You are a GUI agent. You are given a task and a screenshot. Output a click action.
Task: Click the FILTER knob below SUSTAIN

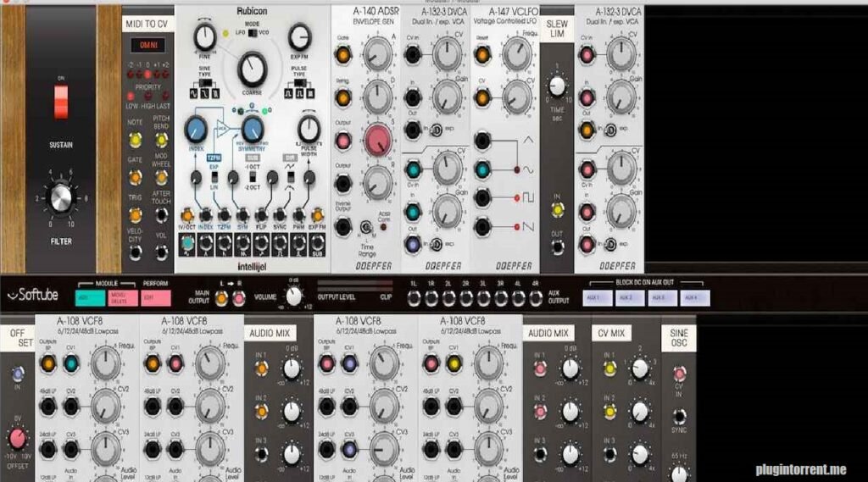[61, 199]
